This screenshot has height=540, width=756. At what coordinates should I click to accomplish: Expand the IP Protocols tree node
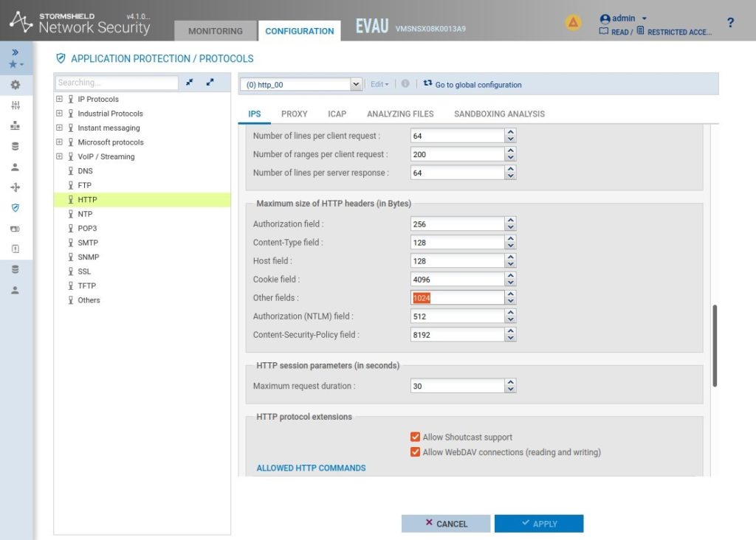[x=60, y=99]
